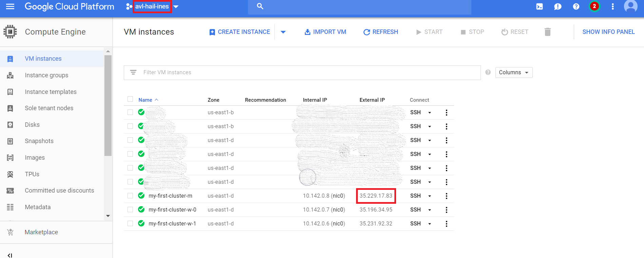Click IMPORT VM button
This screenshot has width=644, height=258.
pyautogui.click(x=325, y=32)
